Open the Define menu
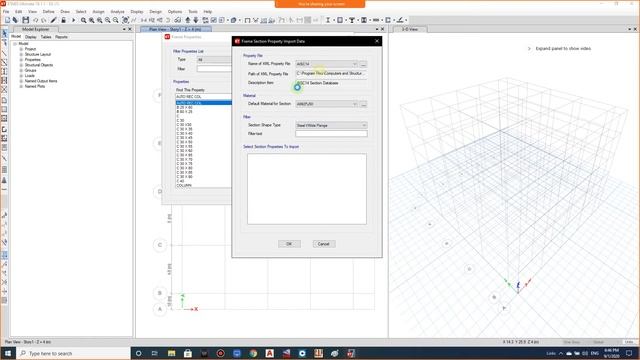This screenshot has height=360, width=640. point(48,11)
